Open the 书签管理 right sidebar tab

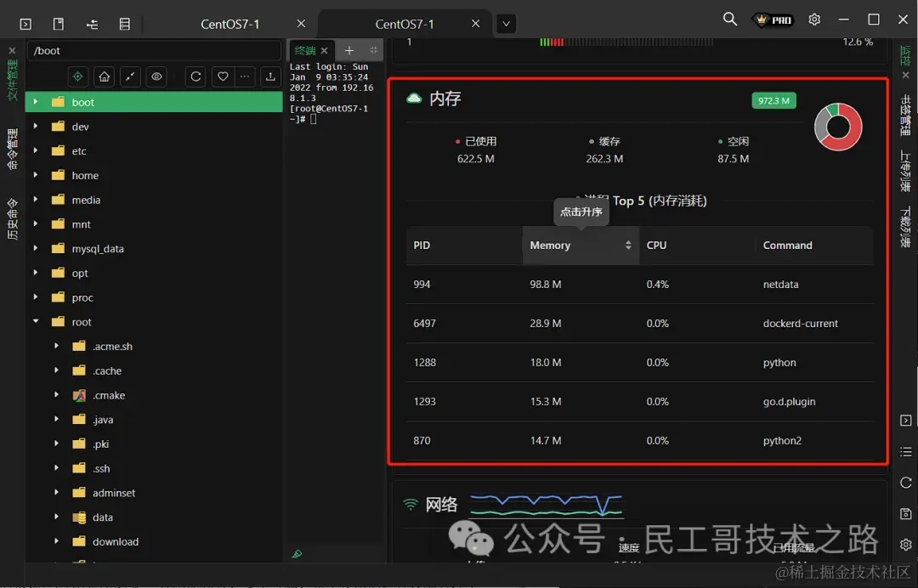(905, 116)
